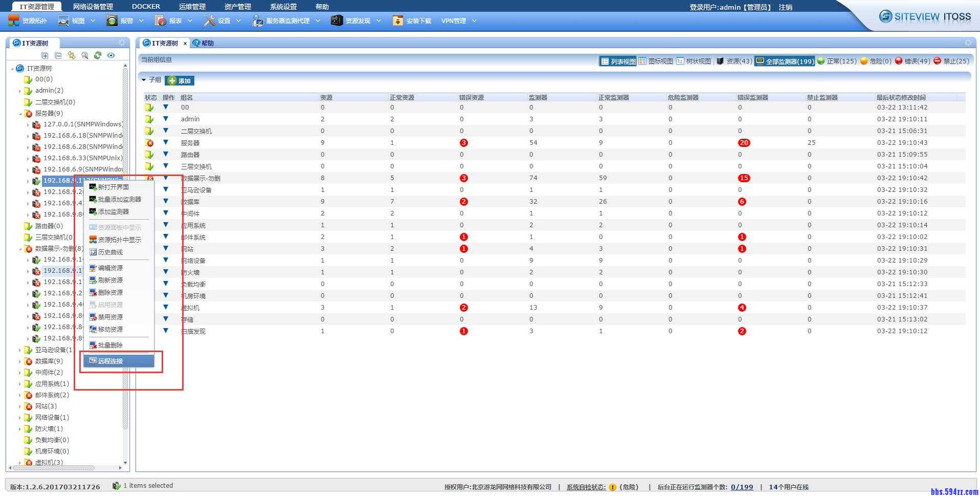Open the 资源拓扑 (resource topology) tool
Screen dimensions: 980x497
28,20
